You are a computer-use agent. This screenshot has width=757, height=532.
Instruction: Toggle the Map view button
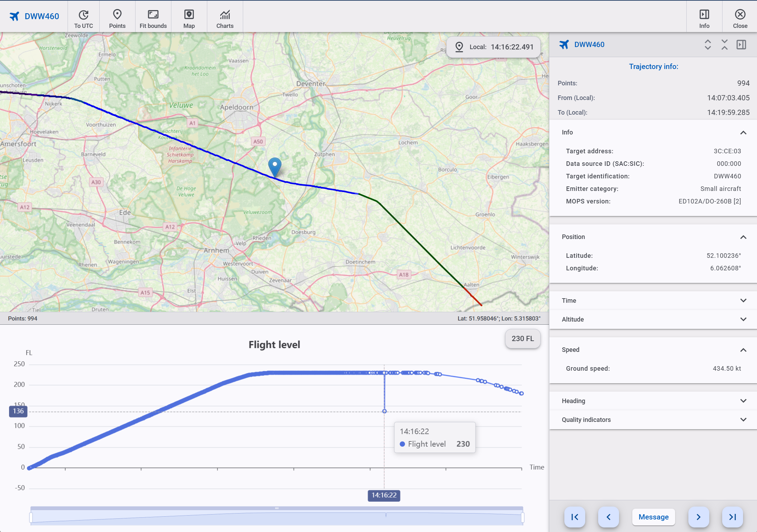(189, 15)
